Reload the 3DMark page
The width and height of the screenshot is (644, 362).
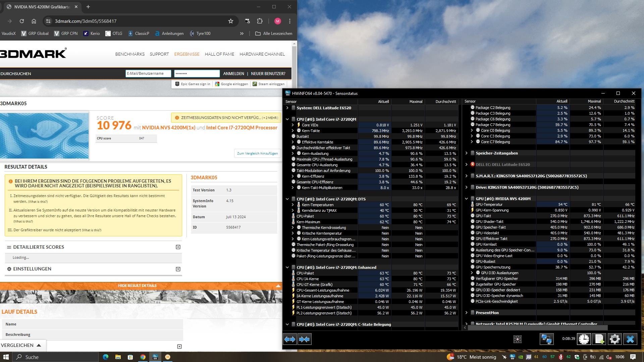(x=22, y=21)
